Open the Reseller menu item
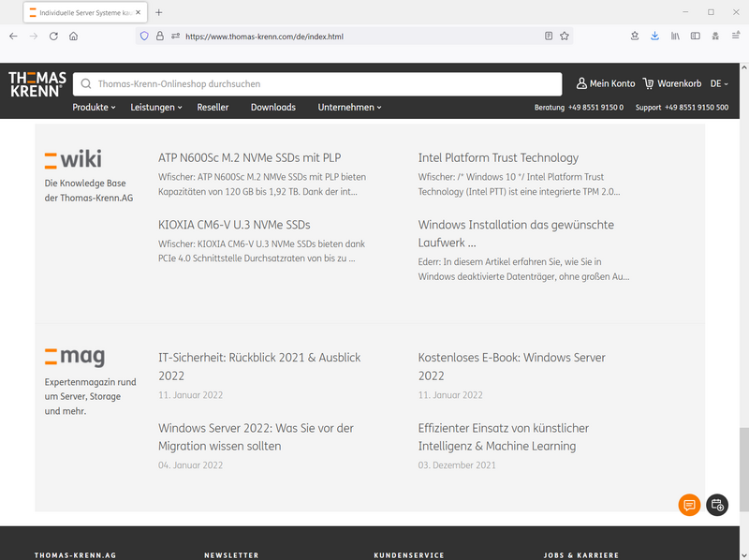Image resolution: width=749 pixels, height=560 pixels. pos(213,108)
